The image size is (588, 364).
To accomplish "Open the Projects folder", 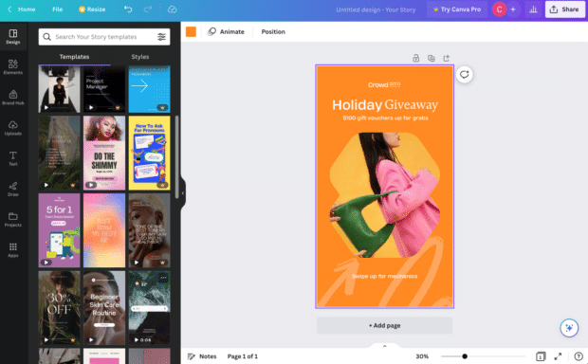I will 13,219.
